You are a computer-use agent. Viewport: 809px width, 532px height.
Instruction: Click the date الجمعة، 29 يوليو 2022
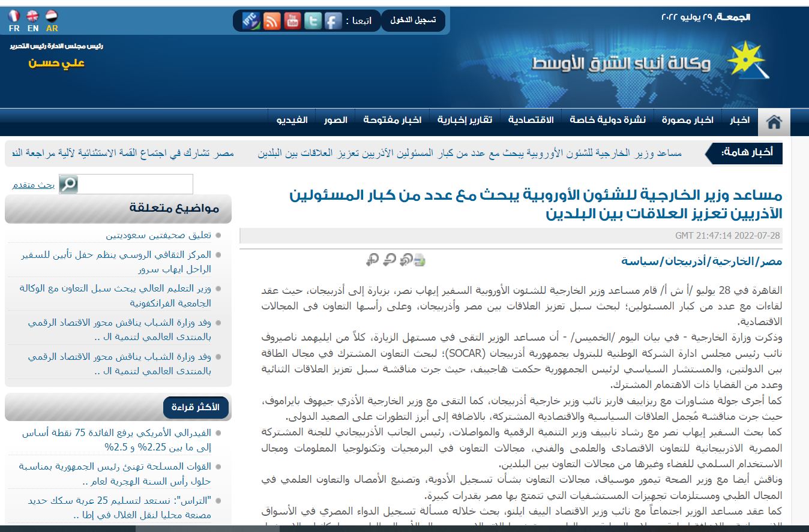coord(705,17)
